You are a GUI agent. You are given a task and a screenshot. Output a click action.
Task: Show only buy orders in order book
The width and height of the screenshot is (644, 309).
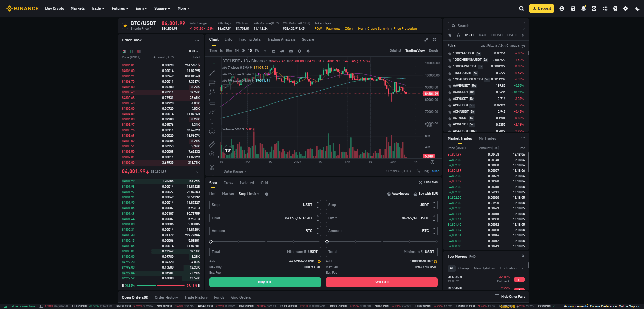point(131,51)
